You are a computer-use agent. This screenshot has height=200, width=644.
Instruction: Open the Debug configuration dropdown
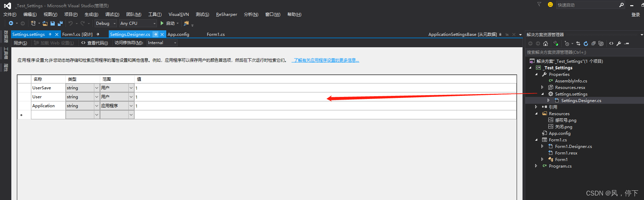point(106,23)
